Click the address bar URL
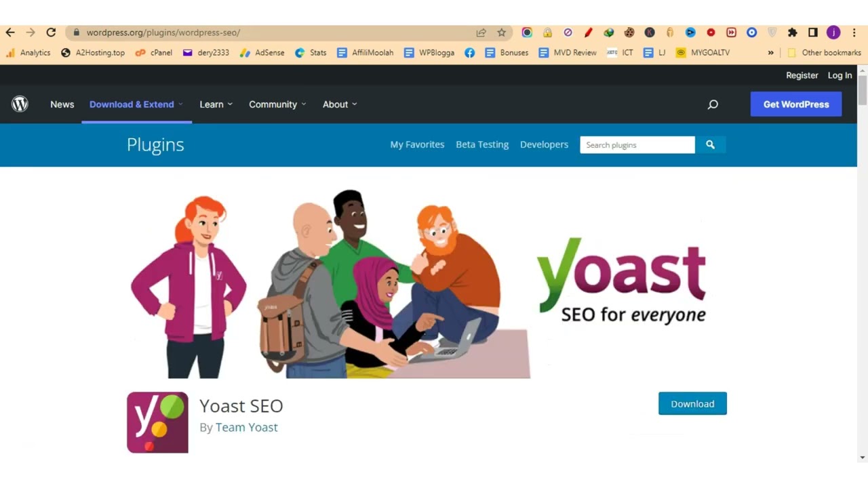This screenshot has height=488, width=868. pos(163,33)
